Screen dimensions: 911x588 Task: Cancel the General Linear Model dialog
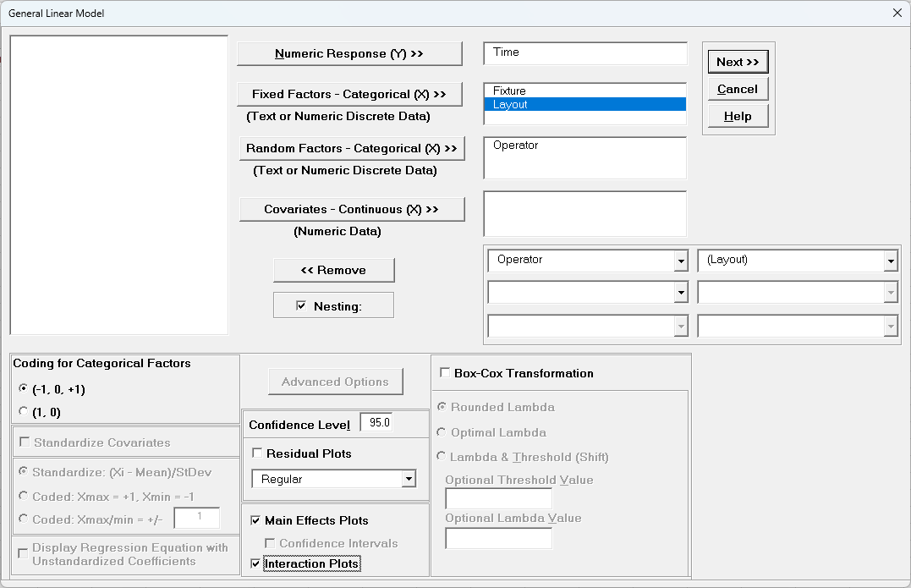click(737, 88)
